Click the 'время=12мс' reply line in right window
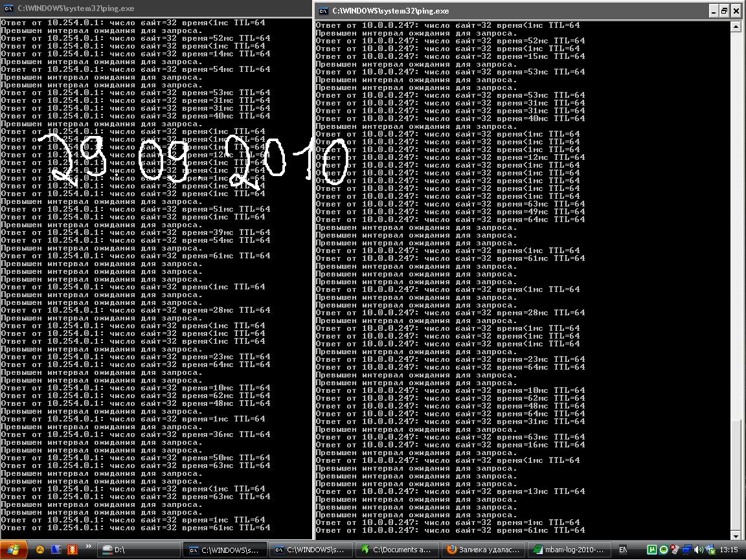 pos(450,157)
